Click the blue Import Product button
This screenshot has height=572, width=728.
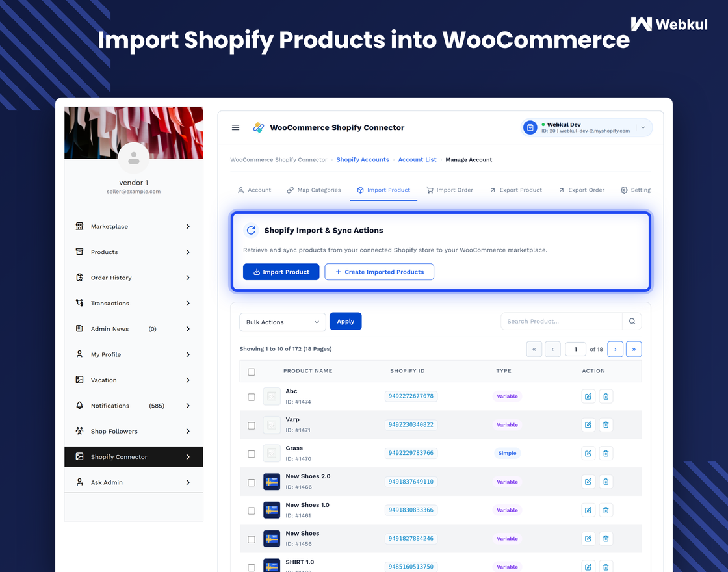point(281,272)
